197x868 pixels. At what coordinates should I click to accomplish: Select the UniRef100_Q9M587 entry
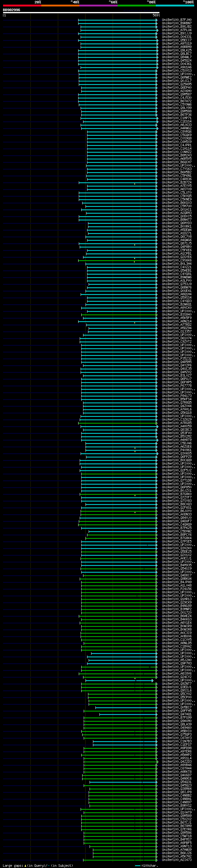[176, 94]
